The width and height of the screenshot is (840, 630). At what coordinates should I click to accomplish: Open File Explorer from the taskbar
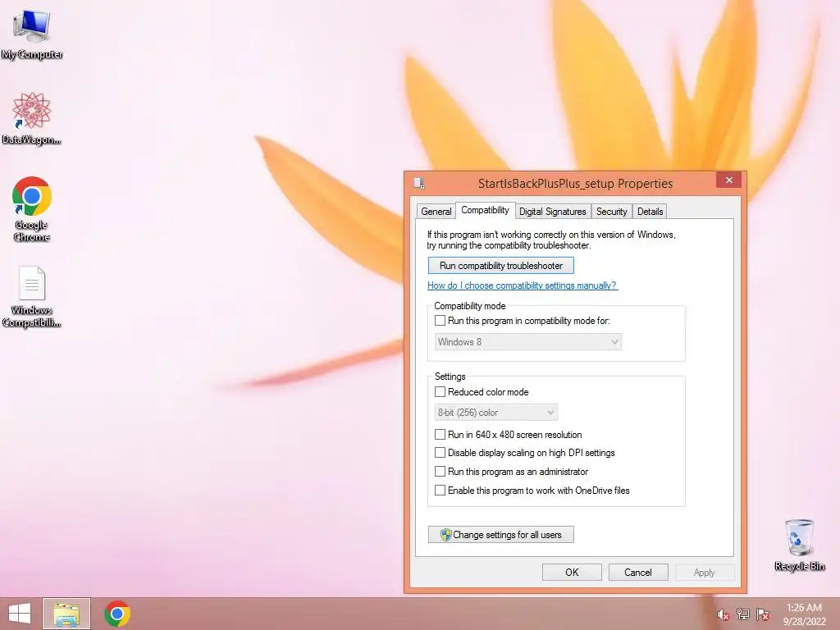coord(66,614)
